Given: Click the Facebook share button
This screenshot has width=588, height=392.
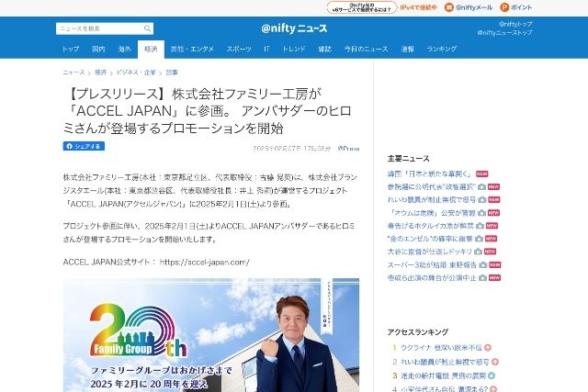Looking at the screenshot, I should coord(84,146).
